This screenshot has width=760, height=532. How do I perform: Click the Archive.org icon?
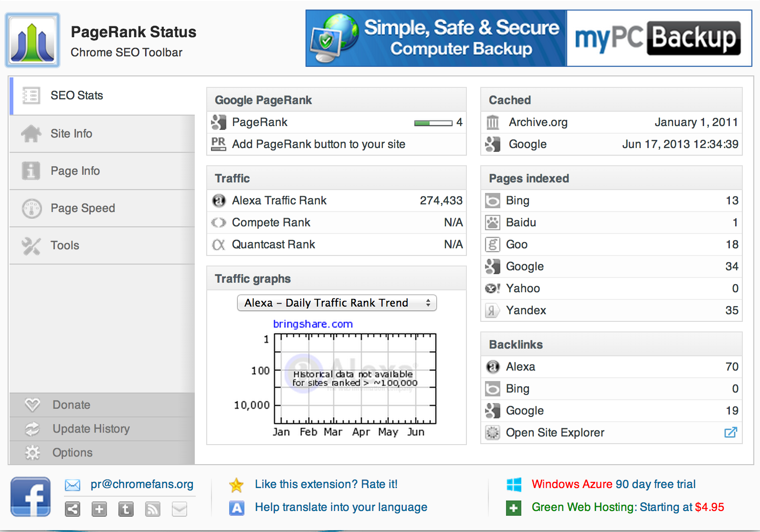point(493,122)
